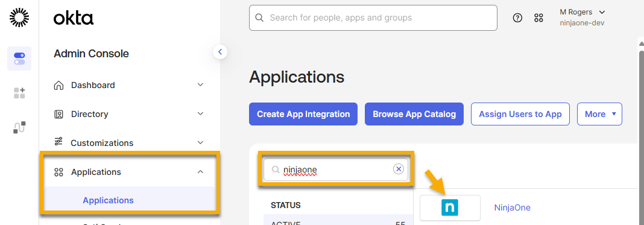644x225 pixels.
Task: Click the okta wordmark logo
Action: [74, 18]
